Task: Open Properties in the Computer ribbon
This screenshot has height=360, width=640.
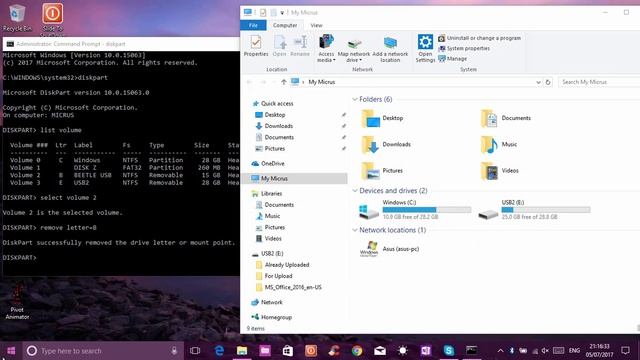Action: pyautogui.click(x=256, y=46)
